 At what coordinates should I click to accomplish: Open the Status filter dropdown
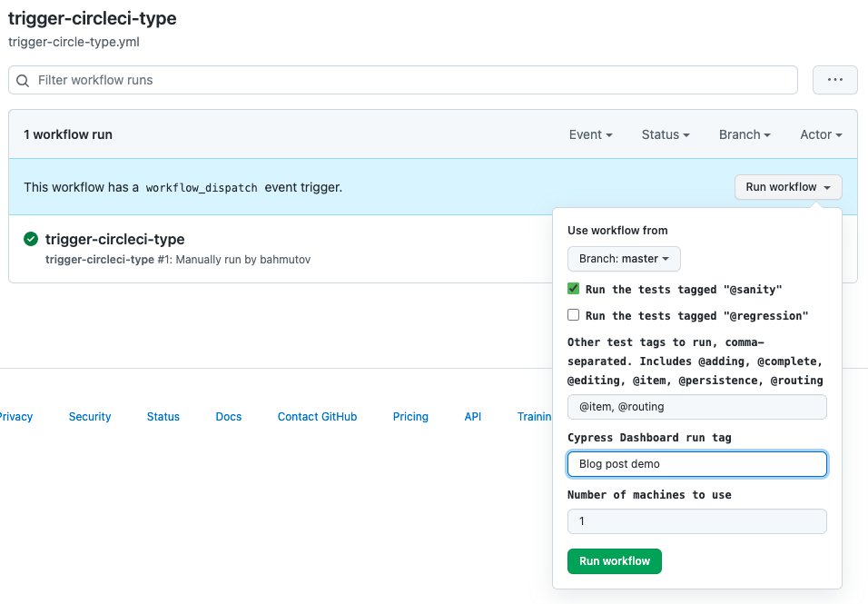pyautogui.click(x=665, y=134)
